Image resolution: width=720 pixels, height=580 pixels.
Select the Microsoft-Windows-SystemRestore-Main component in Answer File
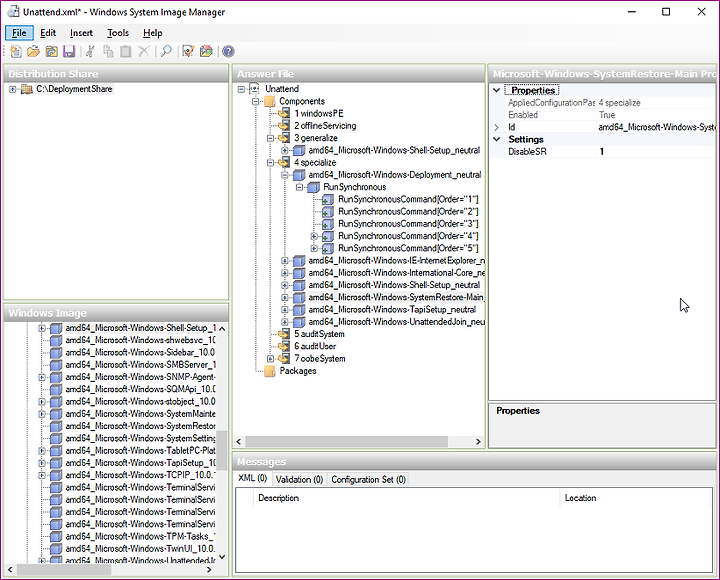click(x=396, y=298)
